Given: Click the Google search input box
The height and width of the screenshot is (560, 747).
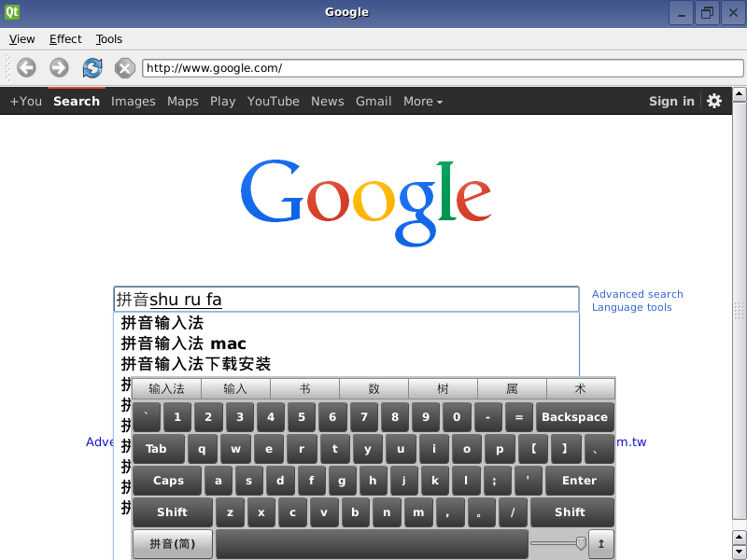Looking at the screenshot, I should pyautogui.click(x=346, y=300).
